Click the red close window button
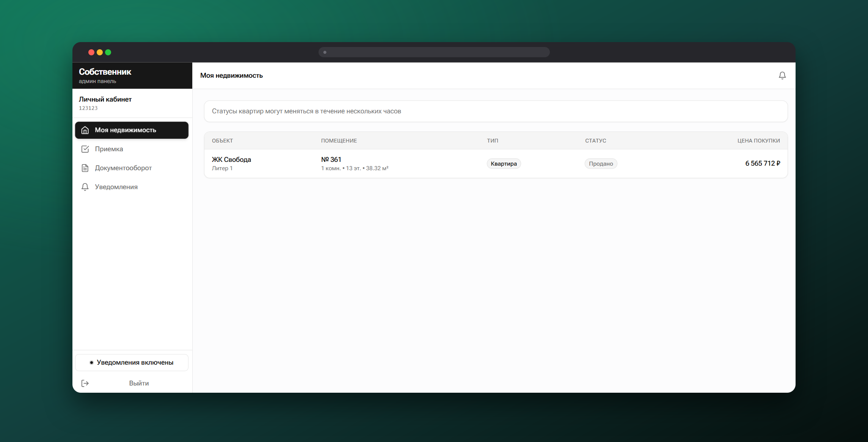 pos(91,52)
